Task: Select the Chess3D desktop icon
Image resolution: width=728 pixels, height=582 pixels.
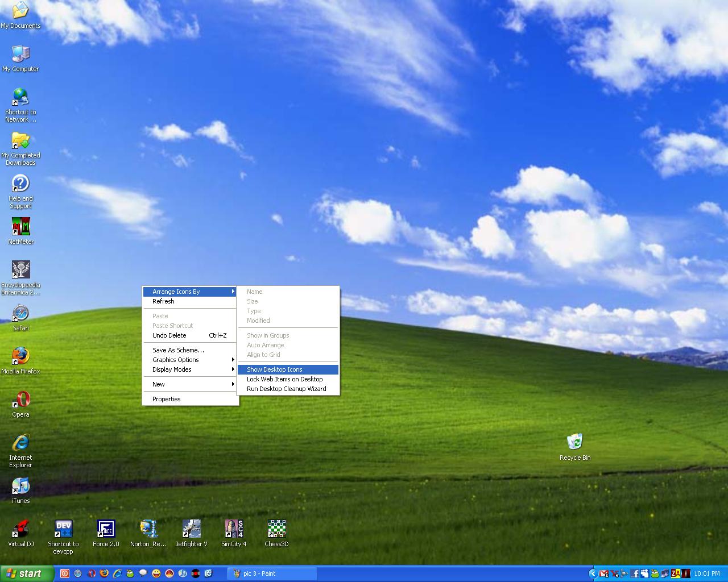Action: (x=276, y=534)
